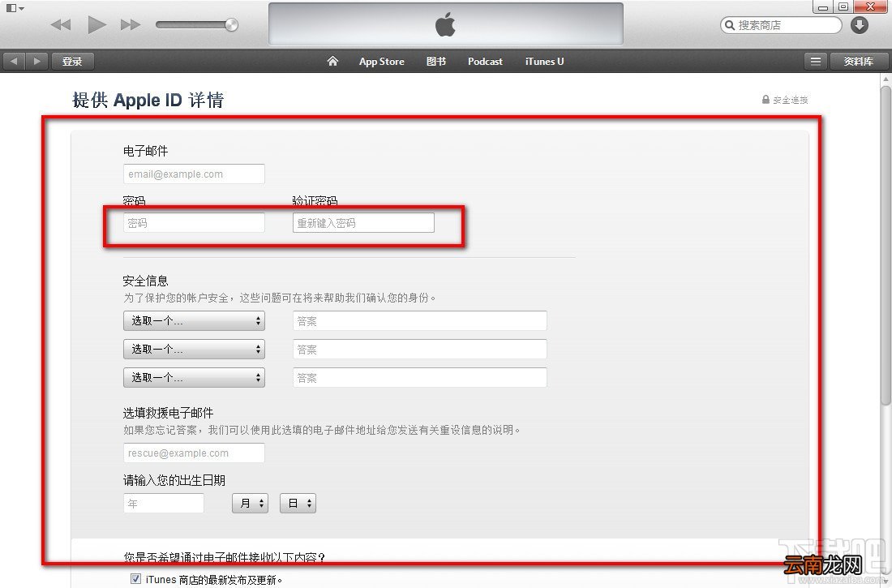The image size is (892, 588).
Task: Open the list menu icon button
Action: point(815,61)
